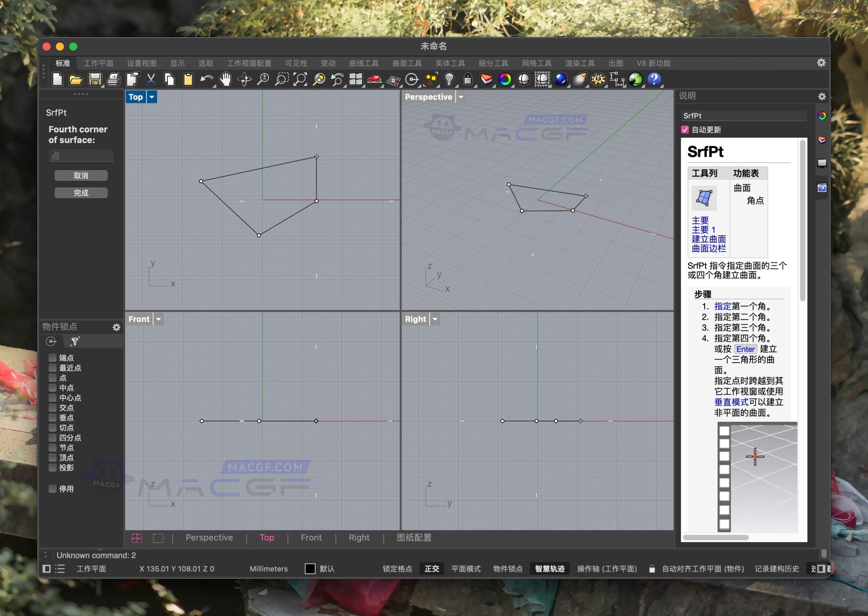Click the Save file icon

click(95, 79)
